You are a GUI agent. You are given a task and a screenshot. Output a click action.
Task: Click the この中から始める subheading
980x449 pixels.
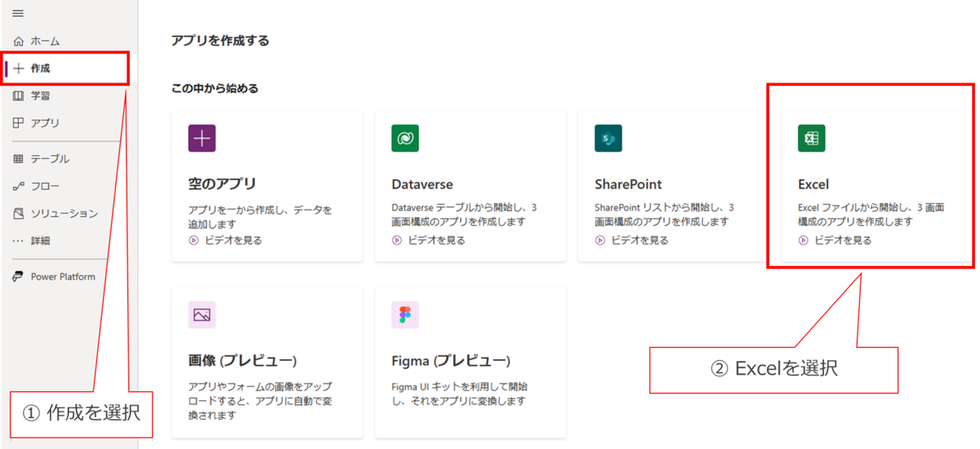point(215,88)
